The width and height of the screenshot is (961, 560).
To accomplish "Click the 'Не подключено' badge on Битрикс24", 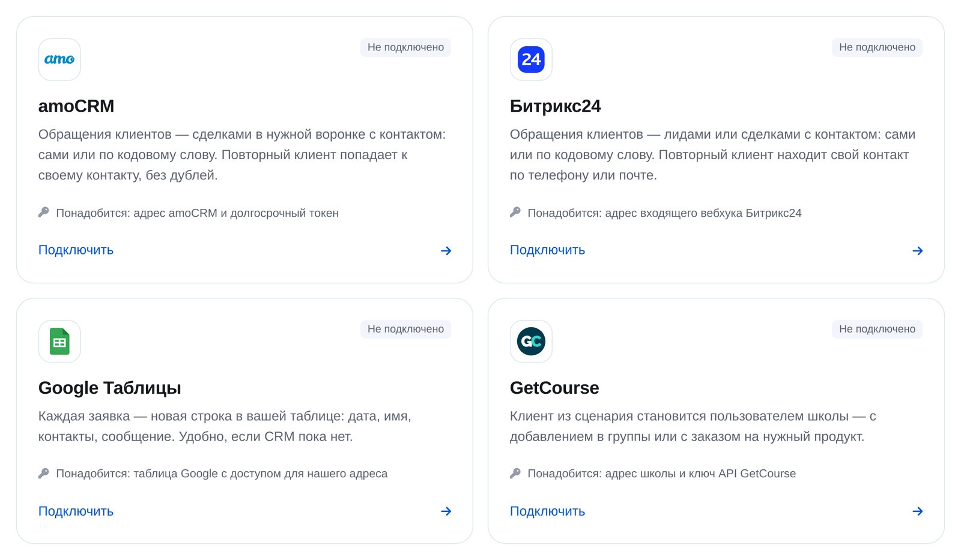I will click(x=877, y=47).
